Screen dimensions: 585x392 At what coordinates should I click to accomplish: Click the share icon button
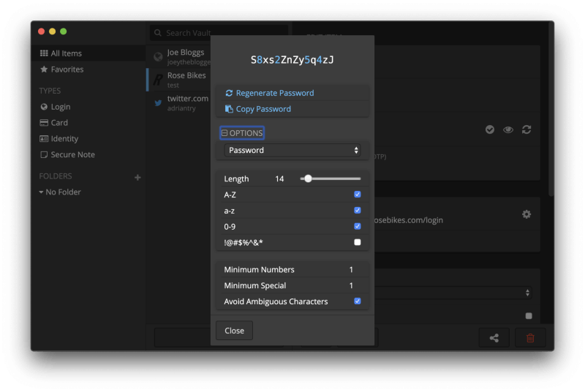[x=494, y=338]
